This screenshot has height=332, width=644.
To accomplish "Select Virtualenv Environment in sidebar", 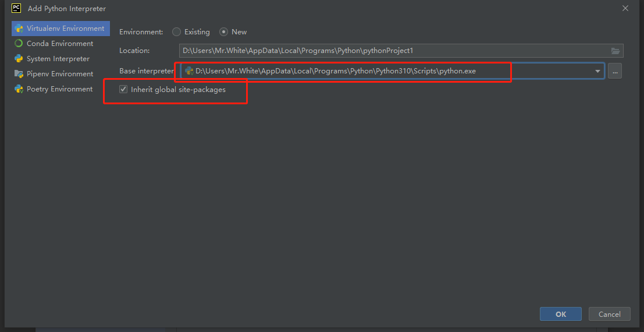I will coord(61,29).
